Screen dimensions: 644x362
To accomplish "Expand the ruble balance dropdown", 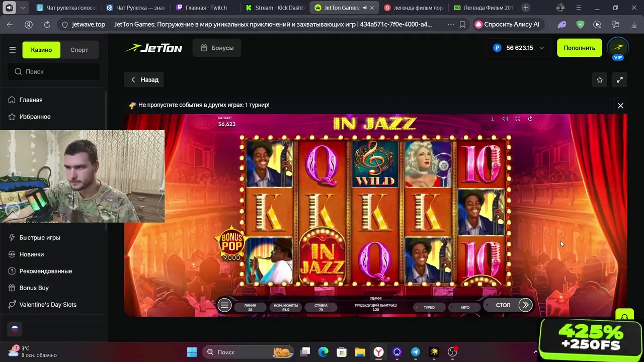I will [x=519, y=48].
